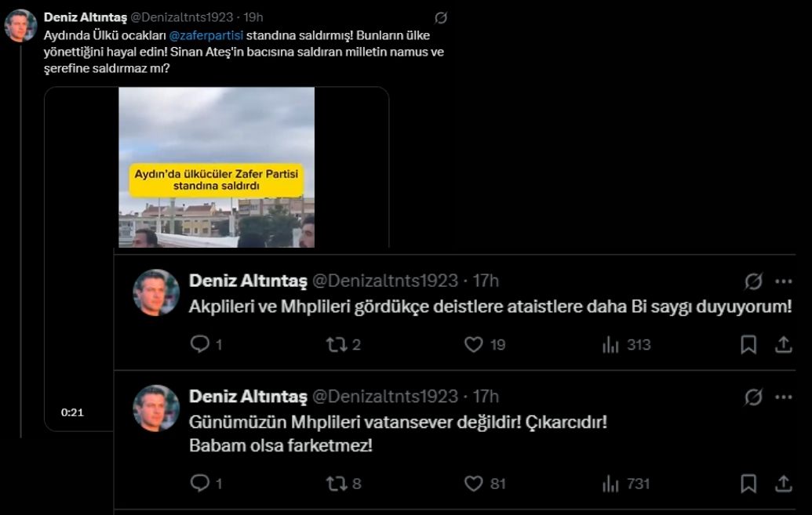Repost the tweet with 8 reposts
The height and width of the screenshot is (515, 812).
337,484
